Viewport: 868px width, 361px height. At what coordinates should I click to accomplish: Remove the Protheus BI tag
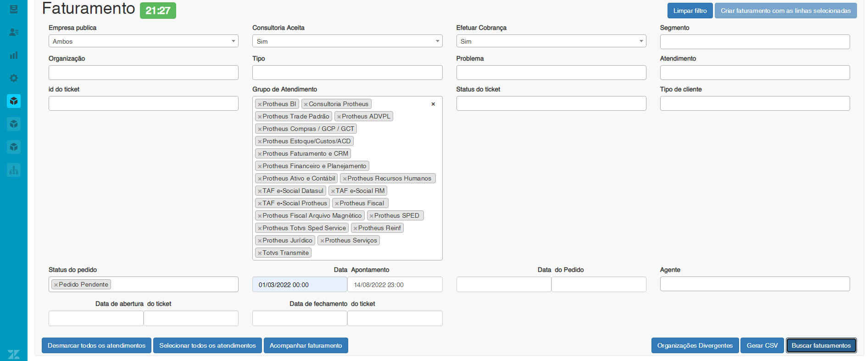pos(260,104)
